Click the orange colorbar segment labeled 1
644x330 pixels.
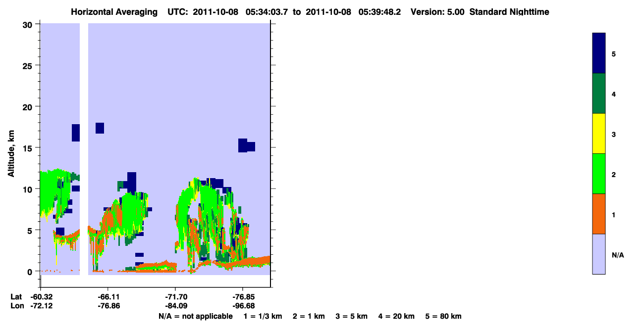coord(599,214)
